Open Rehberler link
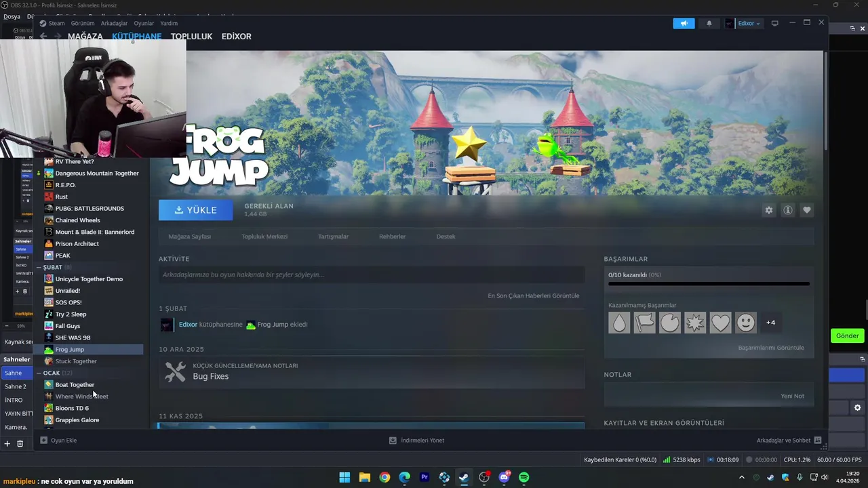The width and height of the screenshot is (868, 488). [x=392, y=237]
